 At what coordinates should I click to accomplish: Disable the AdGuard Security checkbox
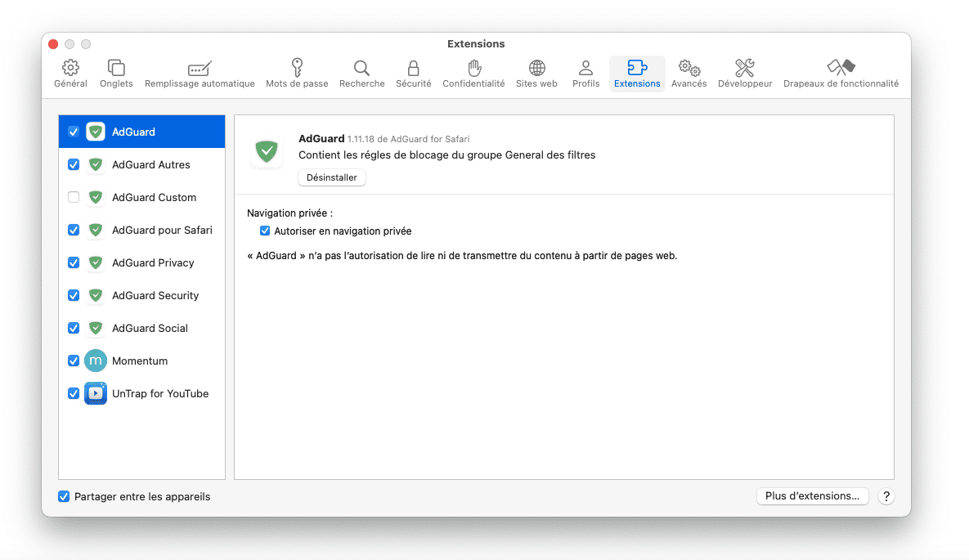coord(74,295)
